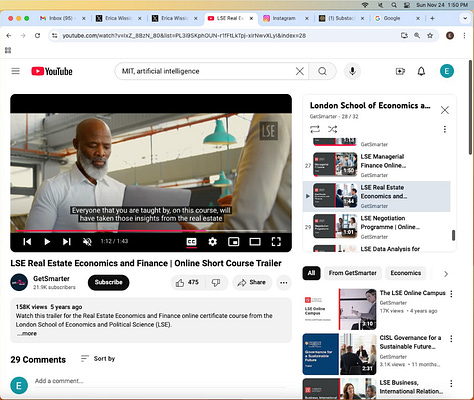Open options for CISL Governance video
The image size is (474, 400).
pos(451,339)
